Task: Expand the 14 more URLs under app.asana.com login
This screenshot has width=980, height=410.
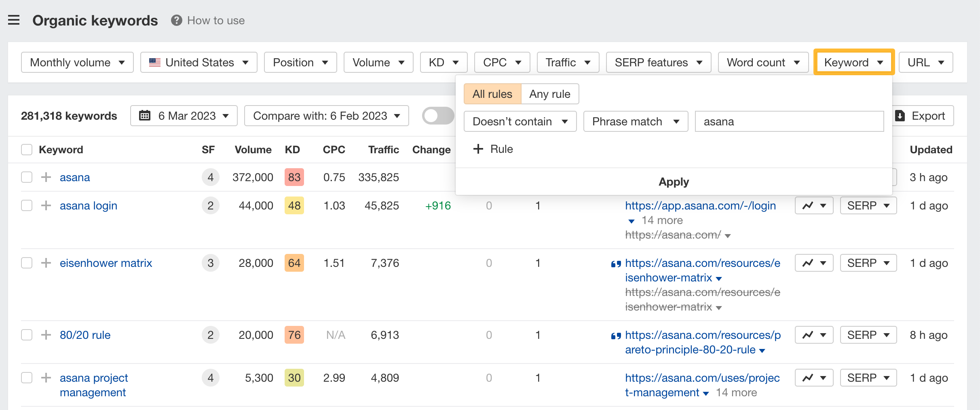Action: coord(655,220)
